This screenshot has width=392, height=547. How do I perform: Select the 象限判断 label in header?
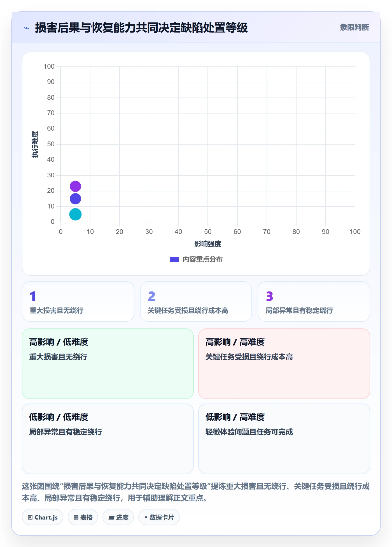click(x=354, y=27)
